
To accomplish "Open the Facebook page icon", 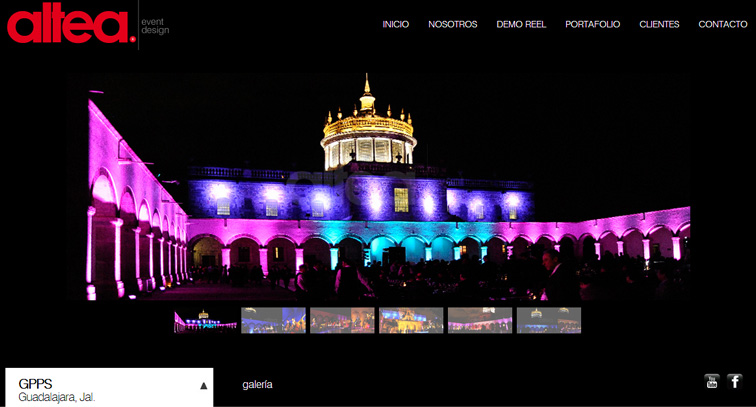I will tap(735, 381).
